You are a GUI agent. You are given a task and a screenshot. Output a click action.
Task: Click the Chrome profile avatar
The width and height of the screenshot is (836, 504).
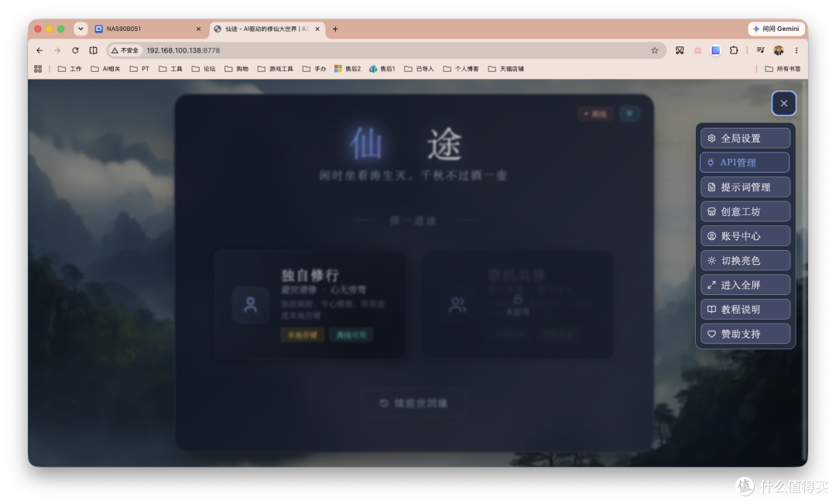click(x=779, y=50)
